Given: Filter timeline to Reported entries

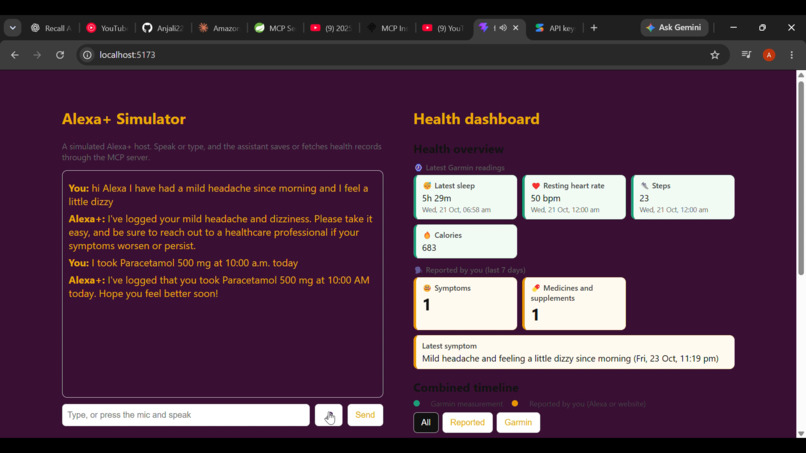Looking at the screenshot, I should pos(467,422).
